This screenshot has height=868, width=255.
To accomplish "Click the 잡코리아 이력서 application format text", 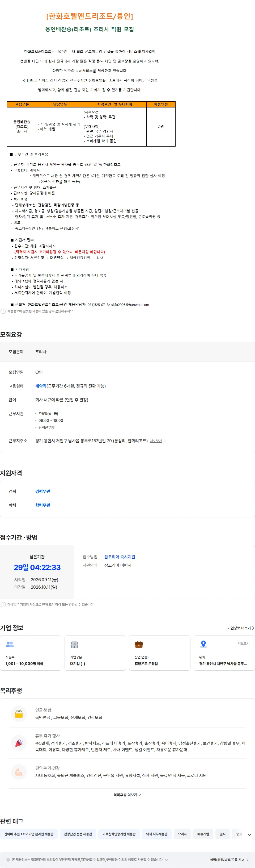I will click(118, 565).
